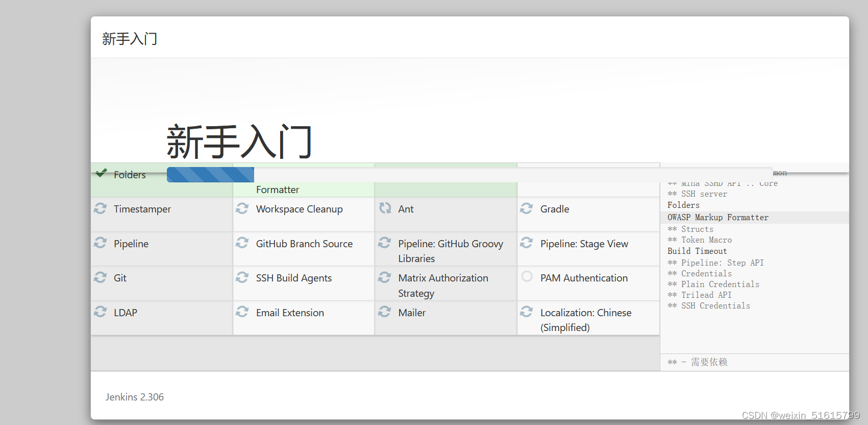Click the sync icon beside Pipeline: Stage View
The image size is (868, 425).
tap(527, 243)
